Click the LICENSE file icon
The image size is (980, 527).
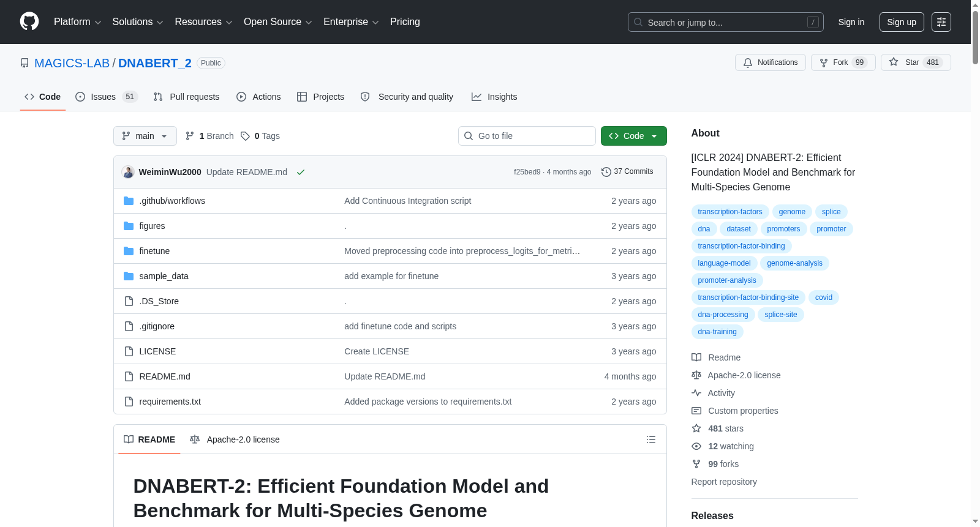(129, 351)
